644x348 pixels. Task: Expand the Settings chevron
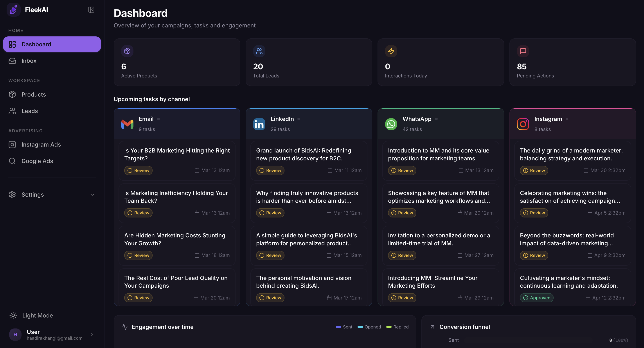tap(92, 194)
